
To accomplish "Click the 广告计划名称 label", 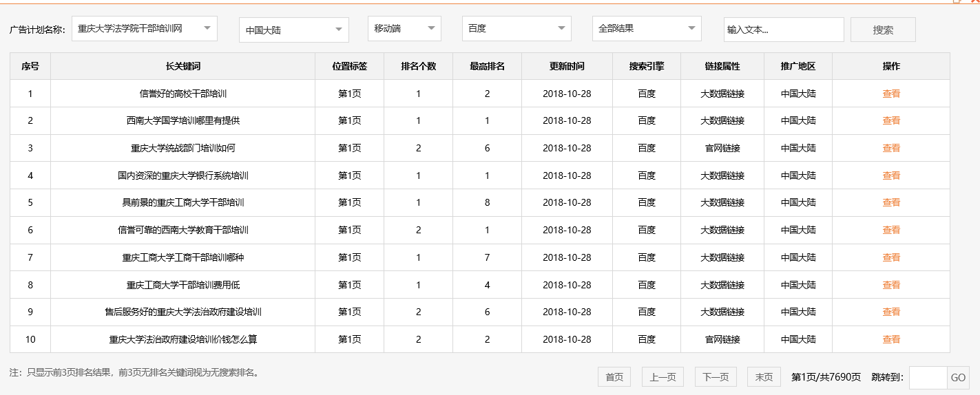I will click(x=37, y=30).
